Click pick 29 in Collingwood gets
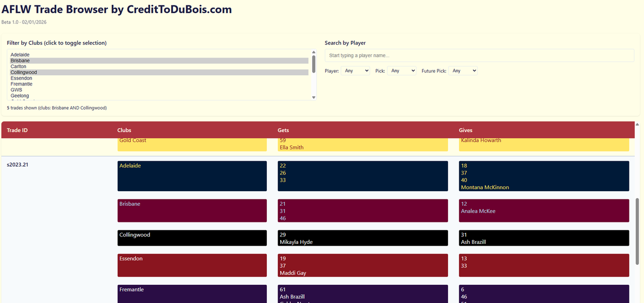The width and height of the screenshot is (644, 303). tap(283, 235)
